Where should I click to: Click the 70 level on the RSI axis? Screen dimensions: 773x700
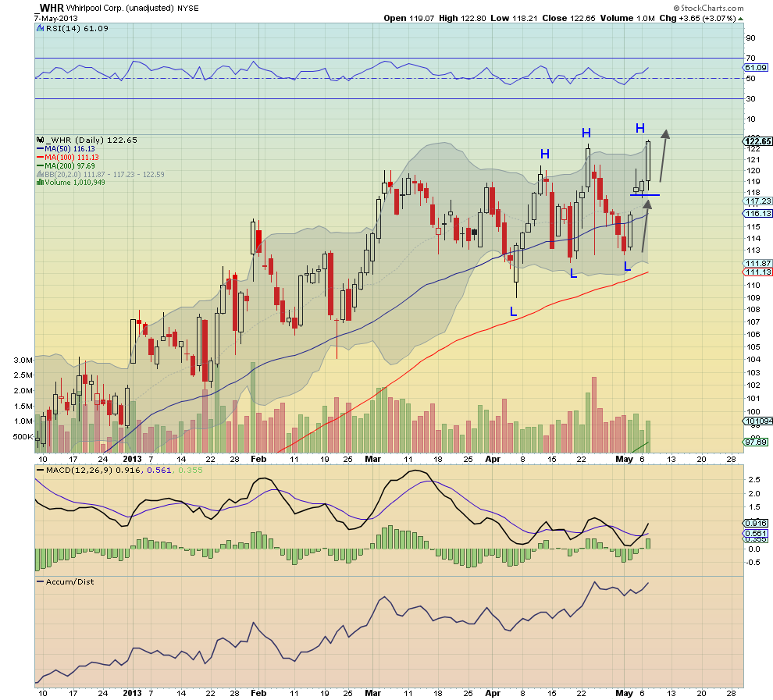click(750, 58)
